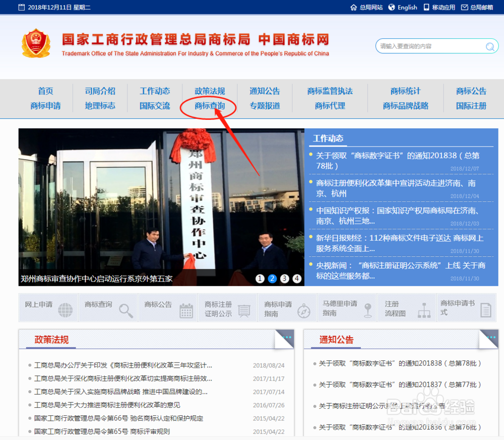Image resolution: width=504 pixels, height=440 pixels.
Task: Open 商标申请指南 compass tile
Action: click(x=287, y=308)
